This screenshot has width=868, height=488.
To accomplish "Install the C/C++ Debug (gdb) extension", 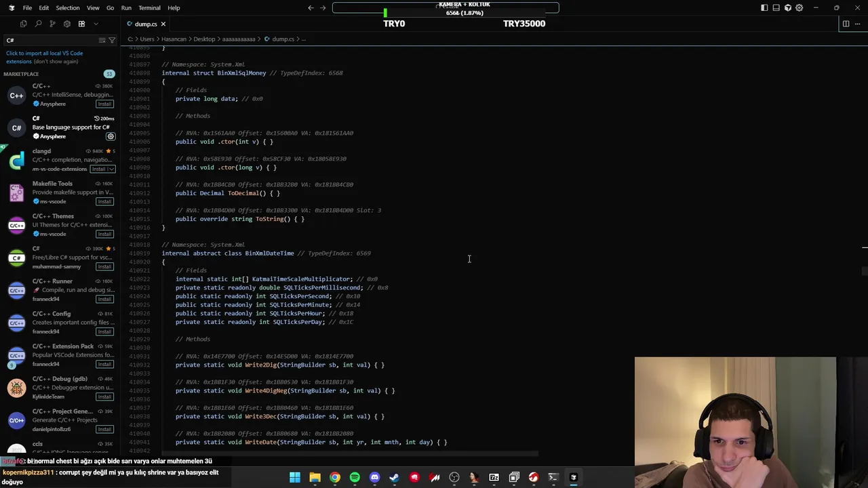I will [x=104, y=396].
